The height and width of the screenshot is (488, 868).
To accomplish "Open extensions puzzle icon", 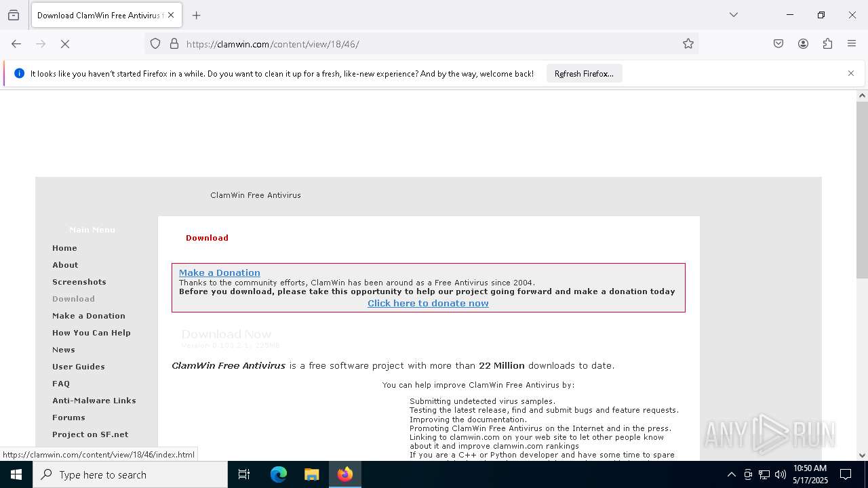I will 827,44.
